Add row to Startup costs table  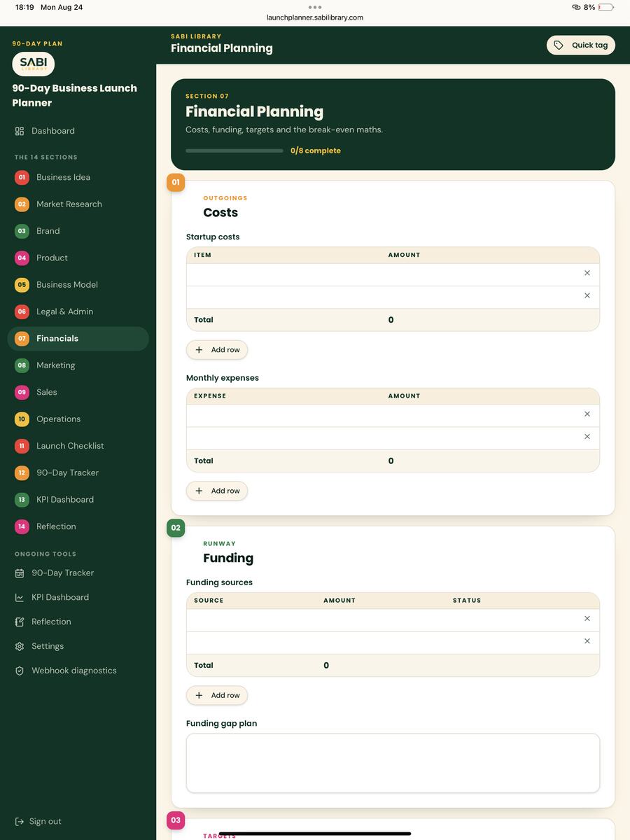point(217,350)
